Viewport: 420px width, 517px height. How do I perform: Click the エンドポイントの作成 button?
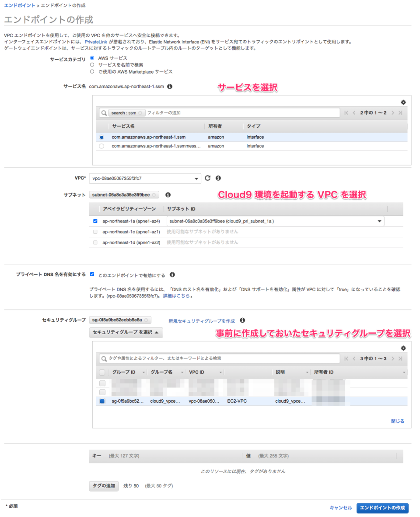point(383,508)
